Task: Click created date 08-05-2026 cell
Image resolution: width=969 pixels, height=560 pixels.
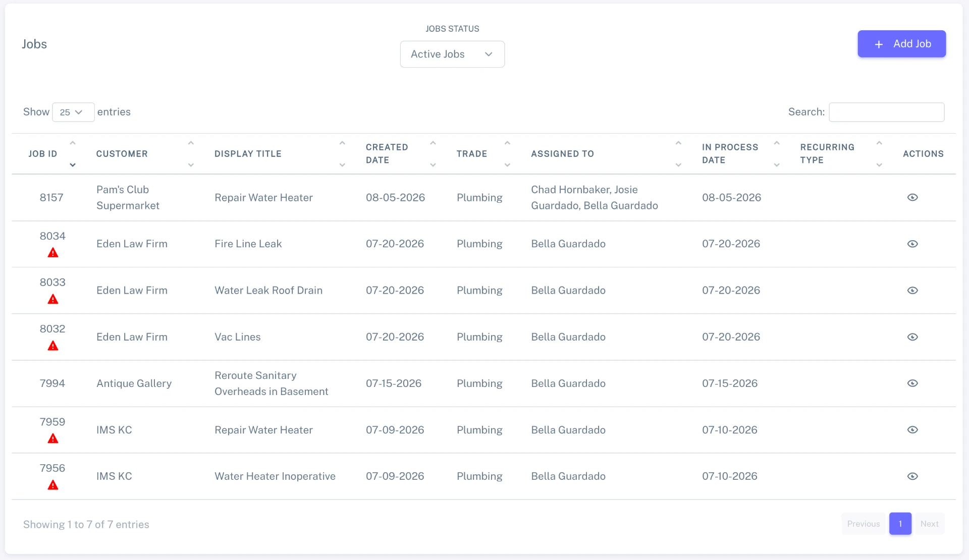Action: click(x=395, y=197)
